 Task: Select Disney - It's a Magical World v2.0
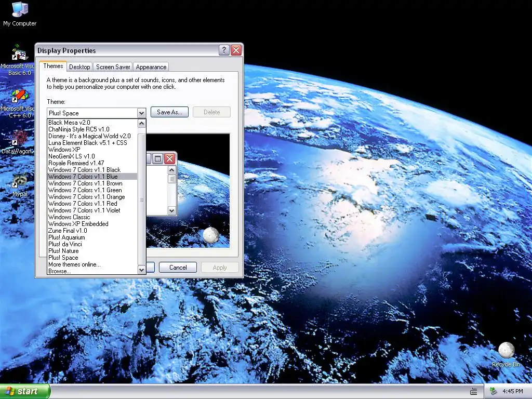coord(92,136)
